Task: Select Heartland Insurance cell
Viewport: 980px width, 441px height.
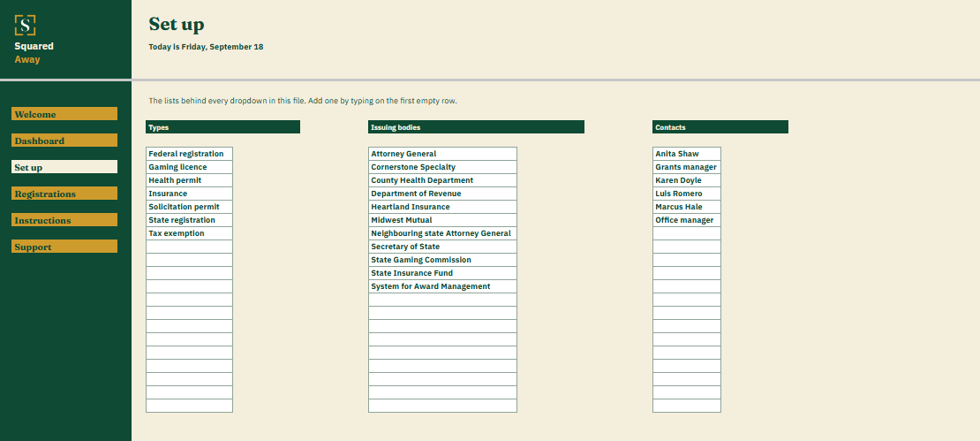Action: (x=442, y=207)
